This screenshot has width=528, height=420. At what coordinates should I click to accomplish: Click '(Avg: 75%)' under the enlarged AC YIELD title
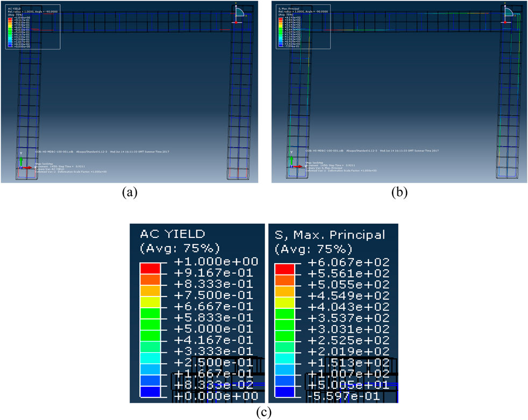tap(180, 248)
